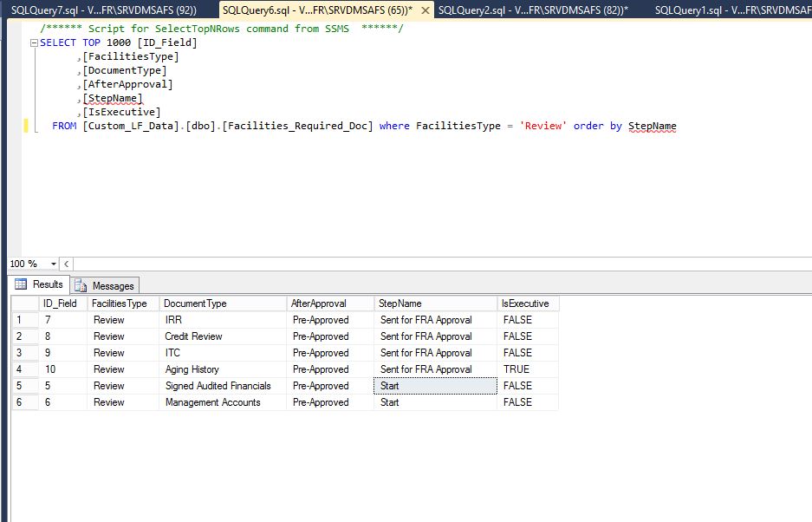Click the DocumentType column header
812x522 pixels.
pyautogui.click(x=195, y=303)
